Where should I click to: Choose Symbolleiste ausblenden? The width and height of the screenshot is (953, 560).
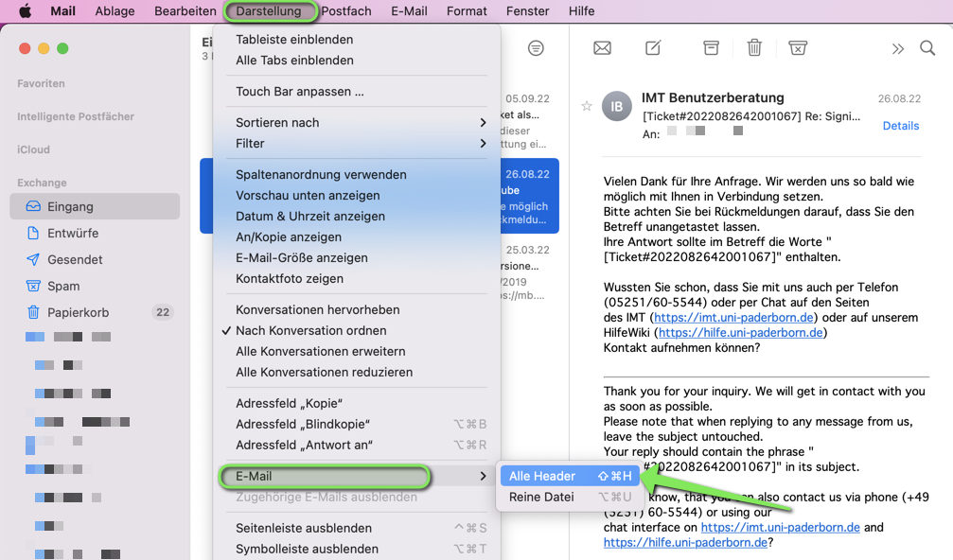click(x=357, y=549)
